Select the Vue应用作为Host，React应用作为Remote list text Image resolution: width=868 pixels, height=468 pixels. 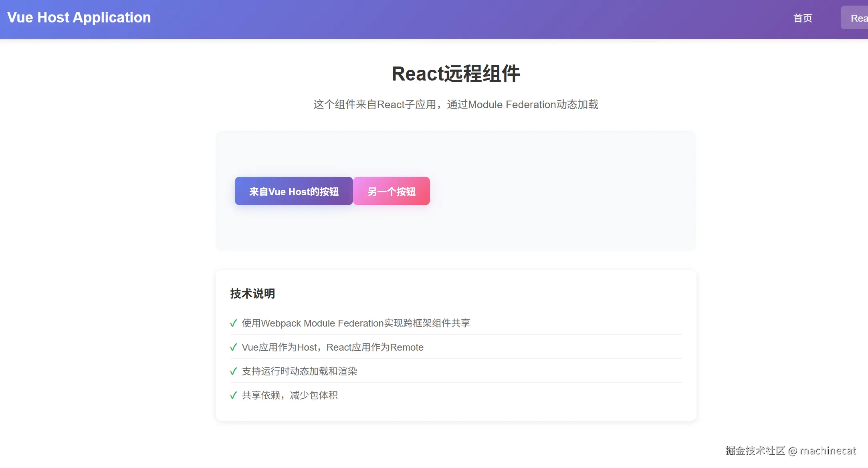(x=332, y=347)
